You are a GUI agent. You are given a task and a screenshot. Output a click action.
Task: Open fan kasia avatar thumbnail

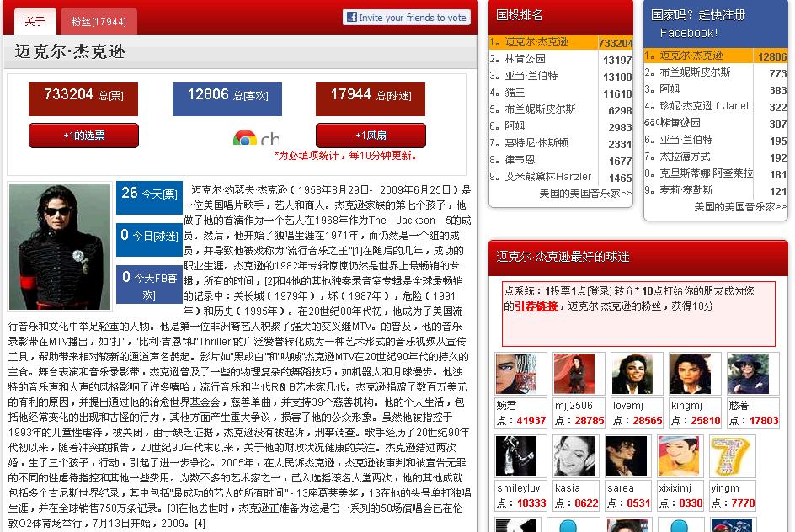574,456
